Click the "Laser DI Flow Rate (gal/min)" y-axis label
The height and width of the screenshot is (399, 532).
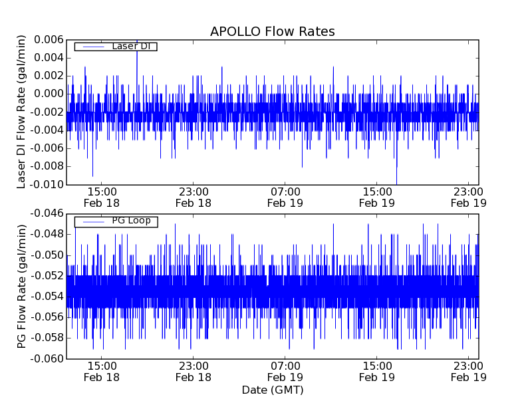[21, 112]
